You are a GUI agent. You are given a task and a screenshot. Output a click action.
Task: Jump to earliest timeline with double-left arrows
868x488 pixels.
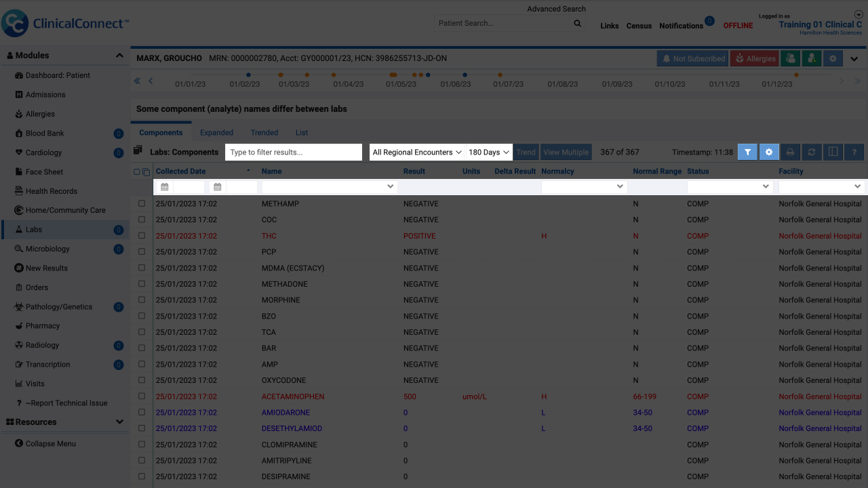click(x=137, y=81)
